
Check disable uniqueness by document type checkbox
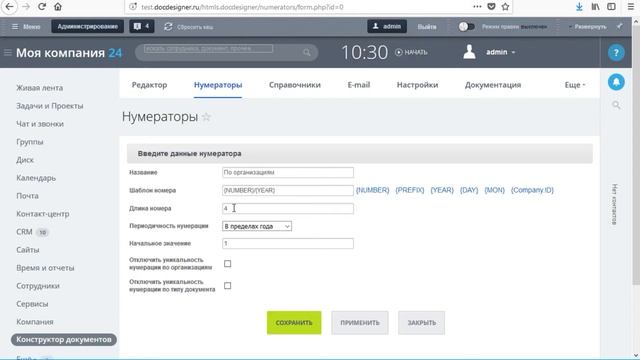(x=227, y=286)
